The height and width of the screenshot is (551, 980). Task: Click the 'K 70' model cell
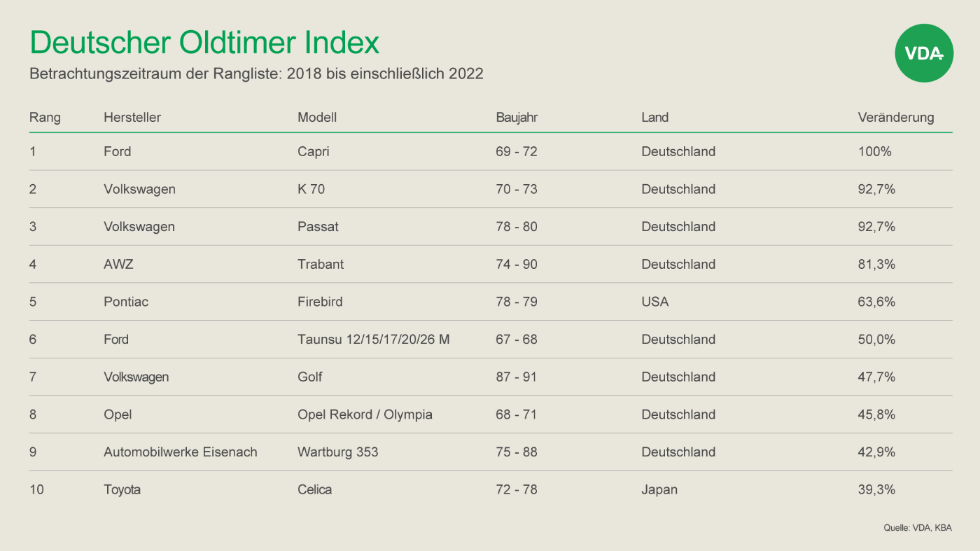(311, 189)
